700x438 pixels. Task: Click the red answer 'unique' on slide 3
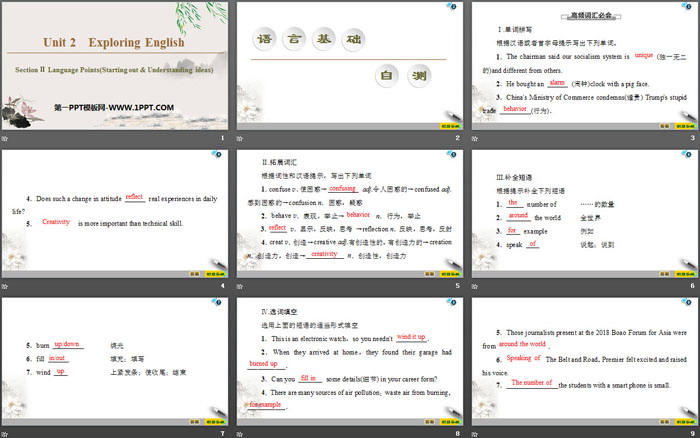coord(644,55)
